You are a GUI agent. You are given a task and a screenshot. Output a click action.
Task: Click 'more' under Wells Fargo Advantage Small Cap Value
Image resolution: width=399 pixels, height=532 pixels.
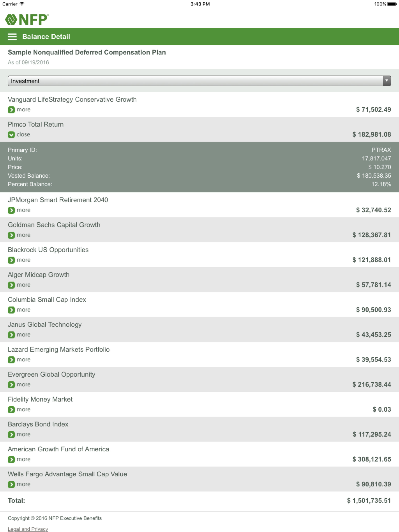pyautogui.click(x=23, y=484)
